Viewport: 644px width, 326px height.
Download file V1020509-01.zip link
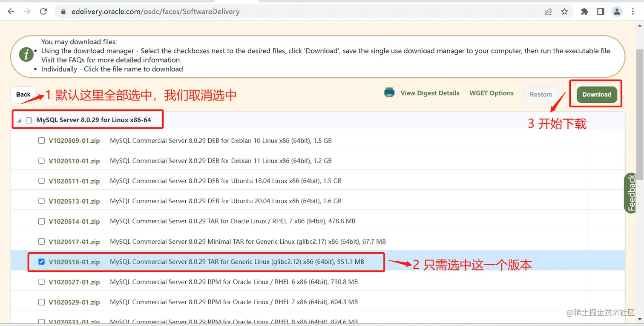click(74, 141)
